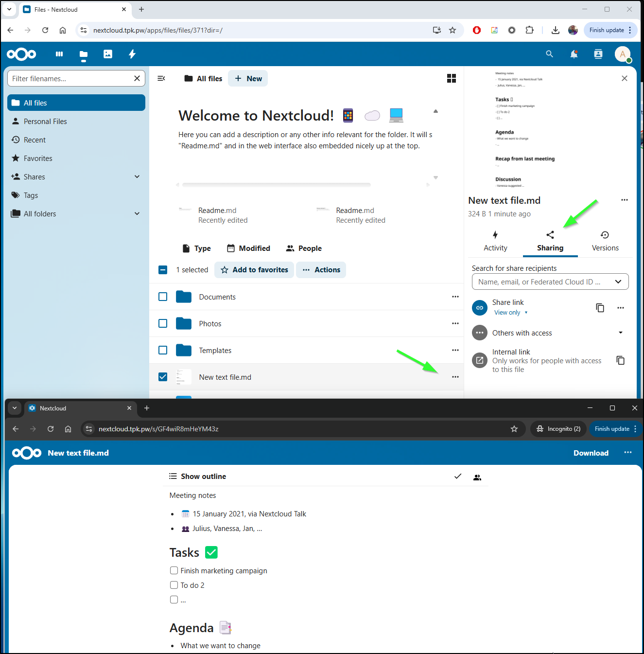Open the Tags view
Viewport: 644px width, 654px height.
point(76,195)
